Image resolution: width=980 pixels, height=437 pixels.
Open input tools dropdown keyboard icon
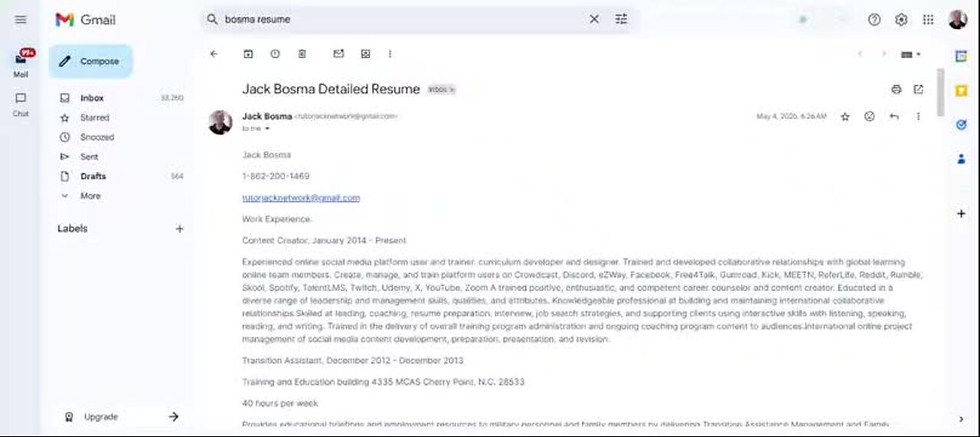pos(911,54)
